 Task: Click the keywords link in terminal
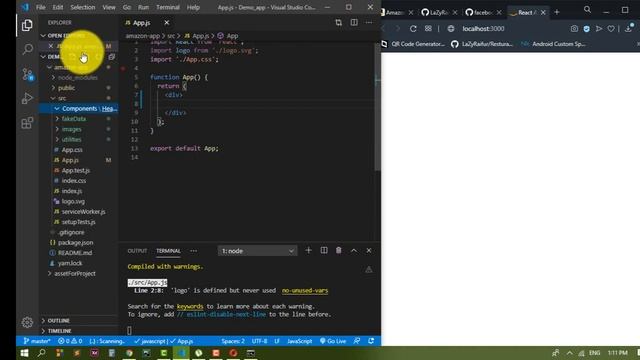190,306
